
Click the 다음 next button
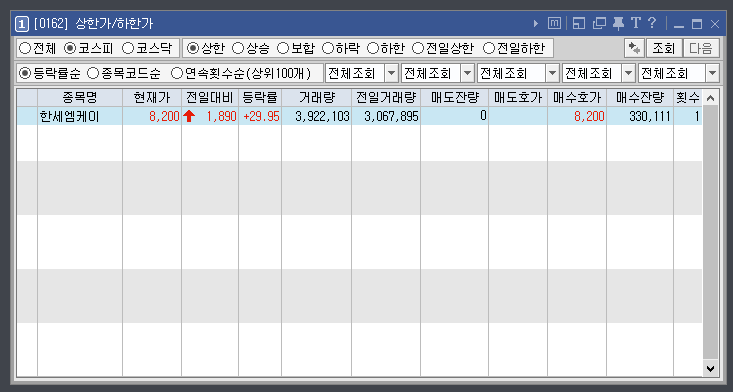coord(701,48)
